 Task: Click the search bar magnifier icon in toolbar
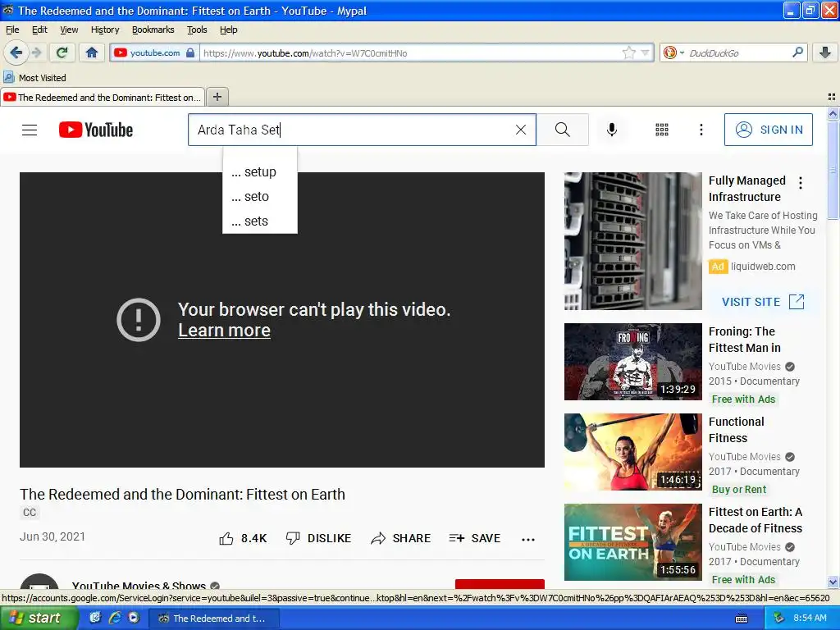pos(797,52)
